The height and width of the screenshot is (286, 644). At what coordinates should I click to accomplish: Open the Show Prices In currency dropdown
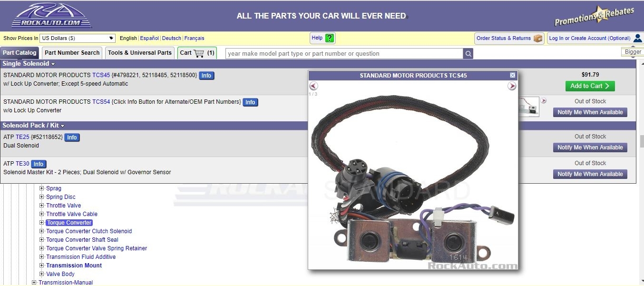pos(78,38)
